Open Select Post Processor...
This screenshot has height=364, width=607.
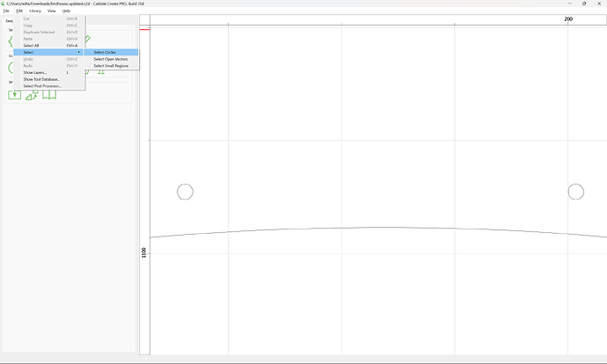(49, 86)
